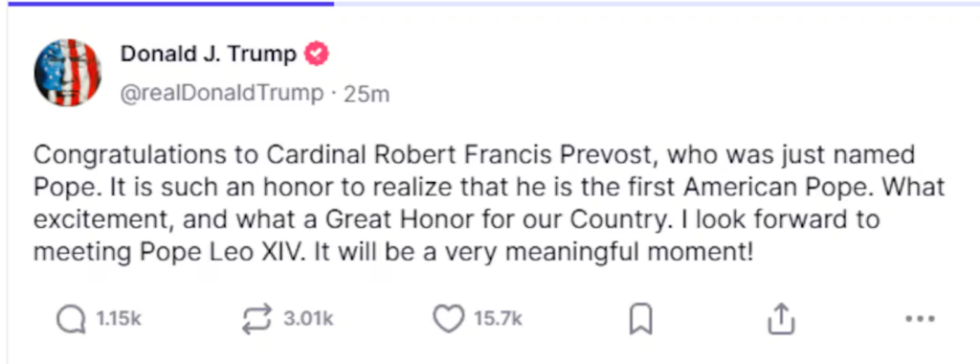Click the reply speech bubble icon
Image resolution: width=980 pixels, height=364 pixels.
pos(71,320)
